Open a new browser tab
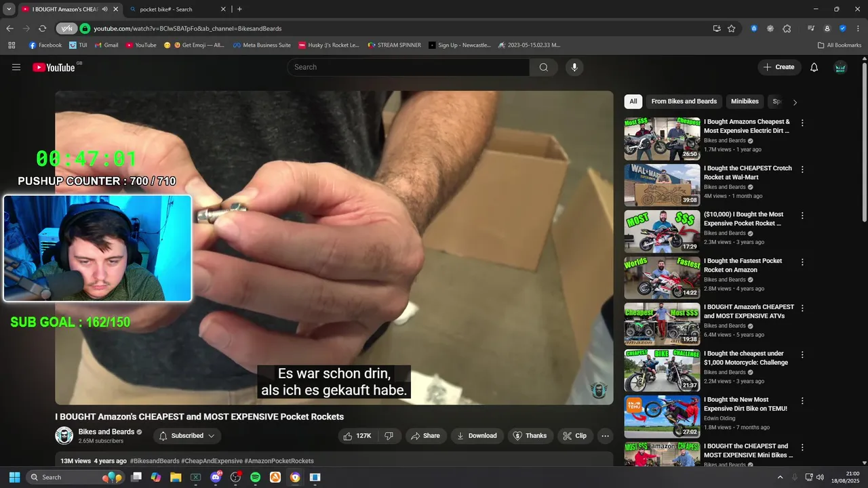868x488 pixels. 239,9
